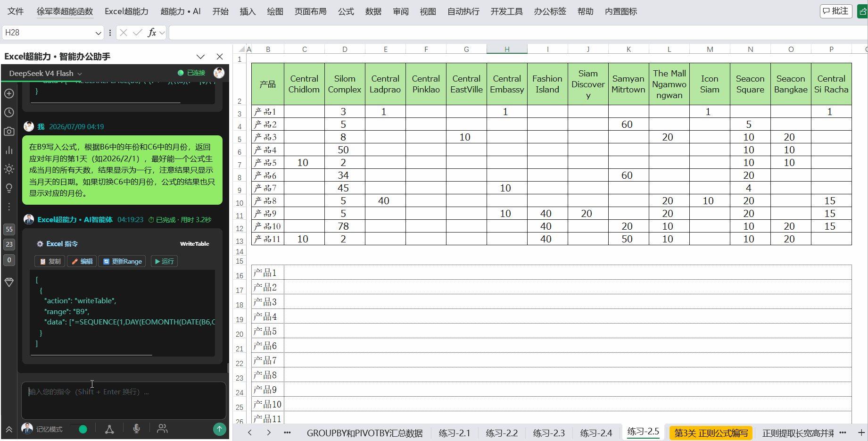Click the sidebar counter badge showing 55
Image resolution: width=868 pixels, height=441 pixels.
click(x=9, y=230)
